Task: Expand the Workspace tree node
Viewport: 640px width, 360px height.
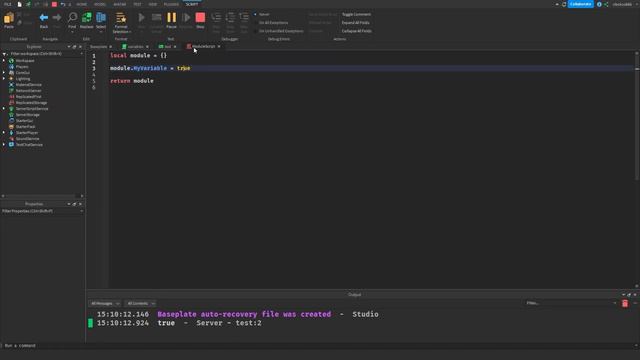Action: click(x=4, y=60)
